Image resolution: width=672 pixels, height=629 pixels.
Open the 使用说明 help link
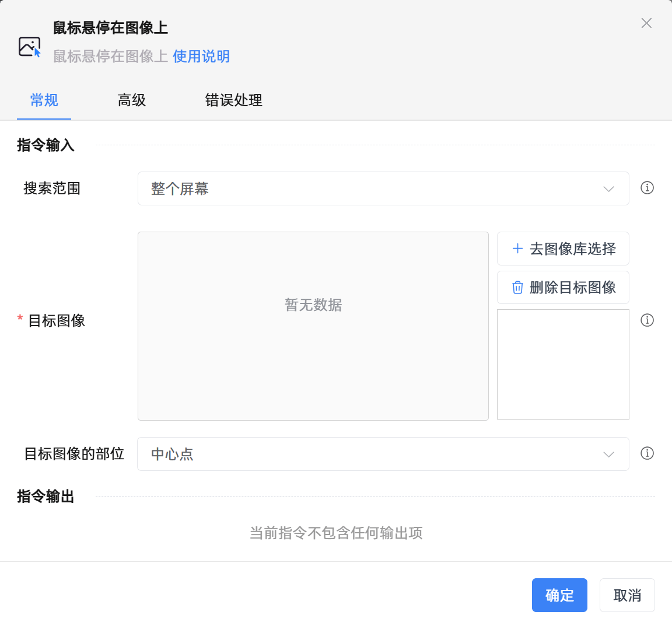201,57
